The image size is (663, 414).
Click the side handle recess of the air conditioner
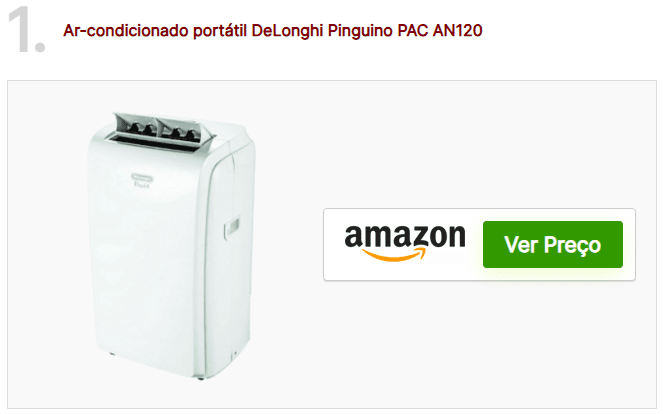click(232, 227)
